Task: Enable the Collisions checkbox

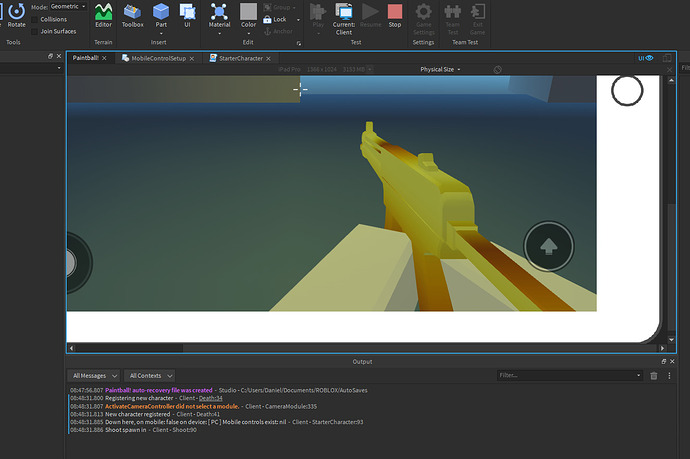Action: (x=35, y=19)
